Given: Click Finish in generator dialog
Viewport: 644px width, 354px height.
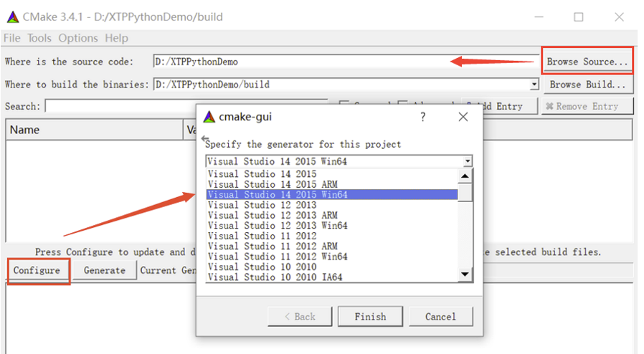Looking at the screenshot, I should coord(370,317).
